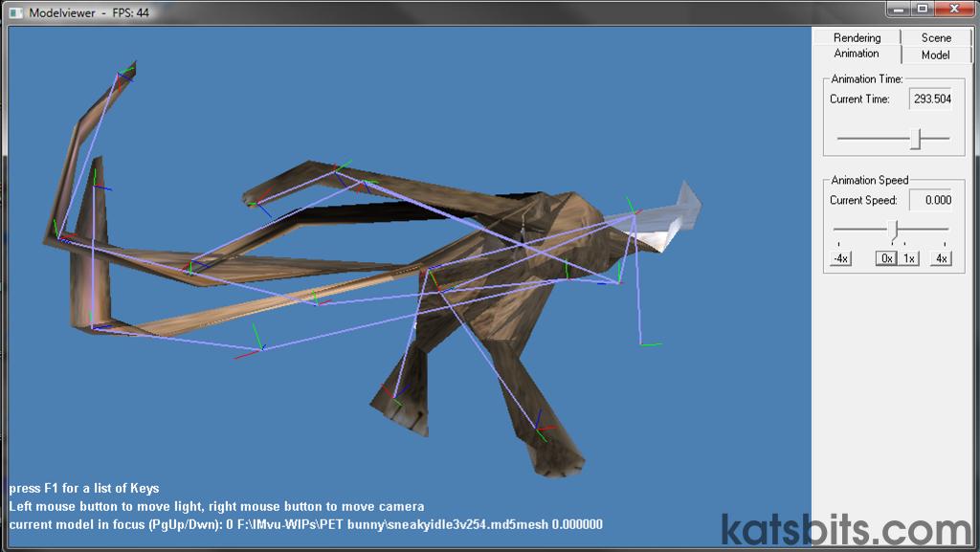
Task: Open the Model tab
Action: pyautogui.click(x=936, y=55)
